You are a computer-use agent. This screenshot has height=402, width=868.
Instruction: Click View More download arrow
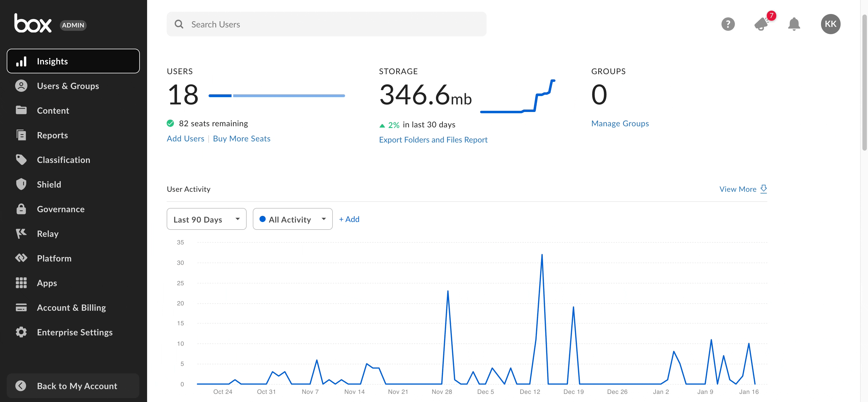[763, 189]
